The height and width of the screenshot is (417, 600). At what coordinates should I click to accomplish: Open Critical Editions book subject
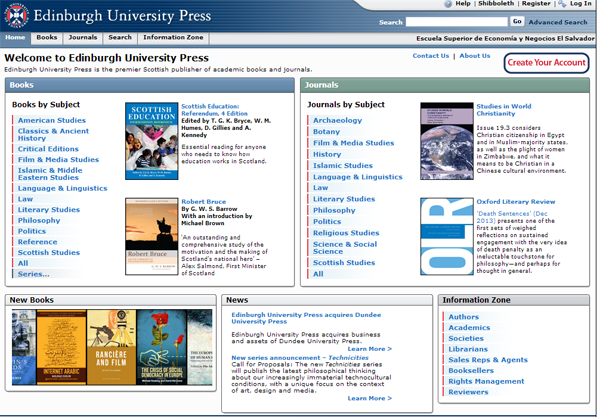pyautogui.click(x=48, y=149)
